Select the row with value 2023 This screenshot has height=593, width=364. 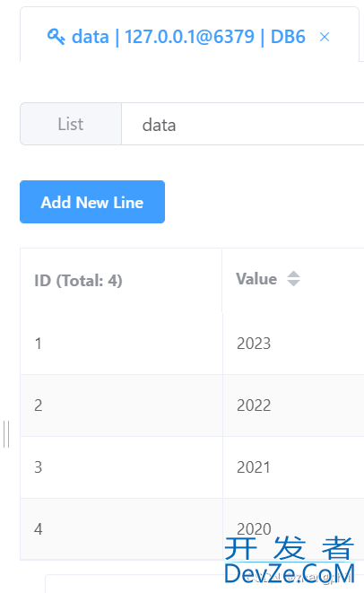[x=192, y=344]
